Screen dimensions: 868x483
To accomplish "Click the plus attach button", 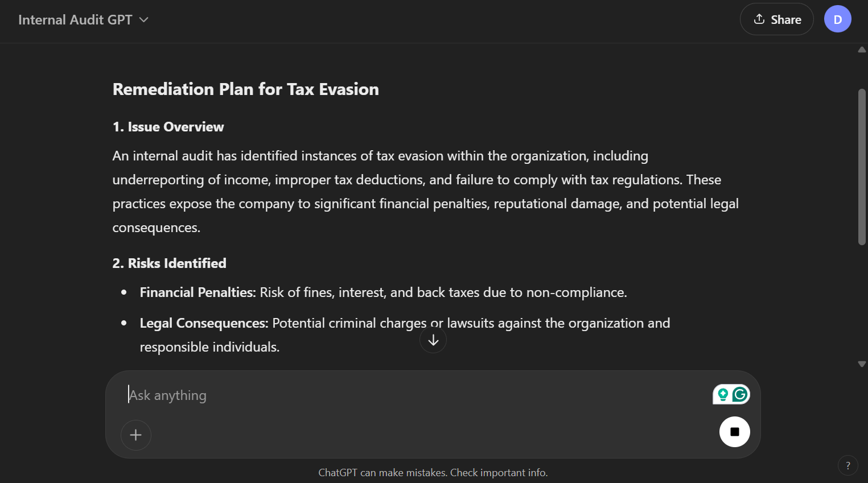I will 135,435.
